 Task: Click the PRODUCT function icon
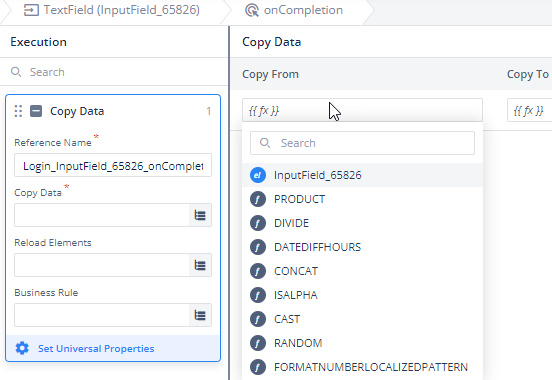[x=258, y=199]
